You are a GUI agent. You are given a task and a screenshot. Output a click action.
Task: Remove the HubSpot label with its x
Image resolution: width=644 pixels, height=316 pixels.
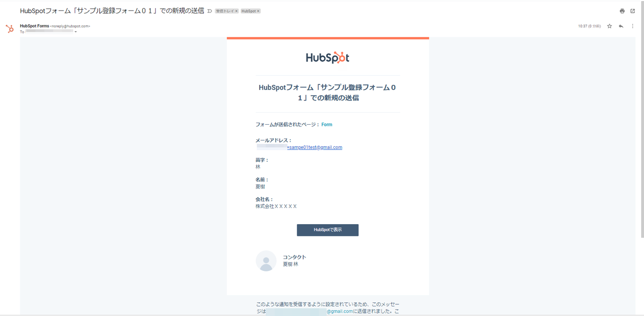[258, 11]
